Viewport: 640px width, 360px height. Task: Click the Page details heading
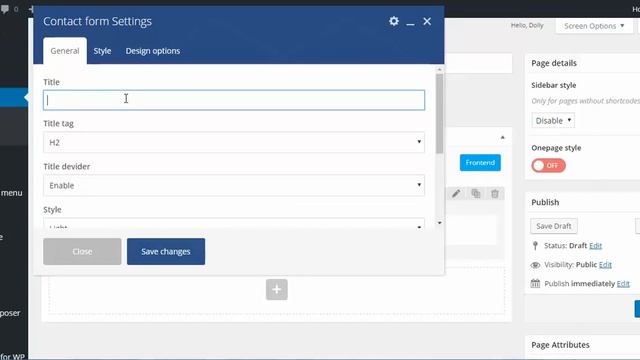click(x=554, y=63)
